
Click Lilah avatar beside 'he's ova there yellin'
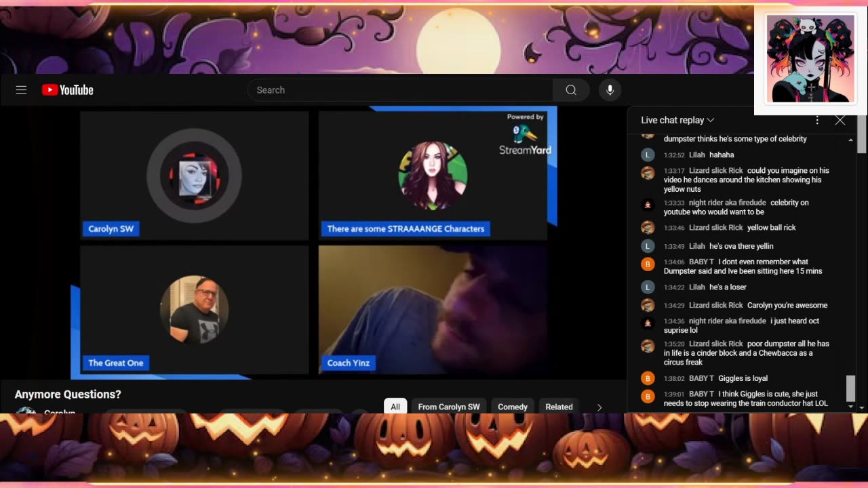(x=648, y=246)
